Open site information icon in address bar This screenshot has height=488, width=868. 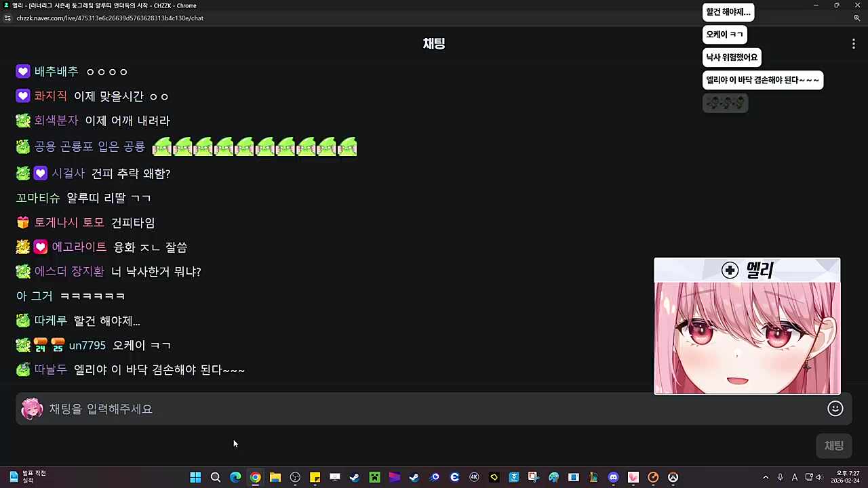coord(8,18)
